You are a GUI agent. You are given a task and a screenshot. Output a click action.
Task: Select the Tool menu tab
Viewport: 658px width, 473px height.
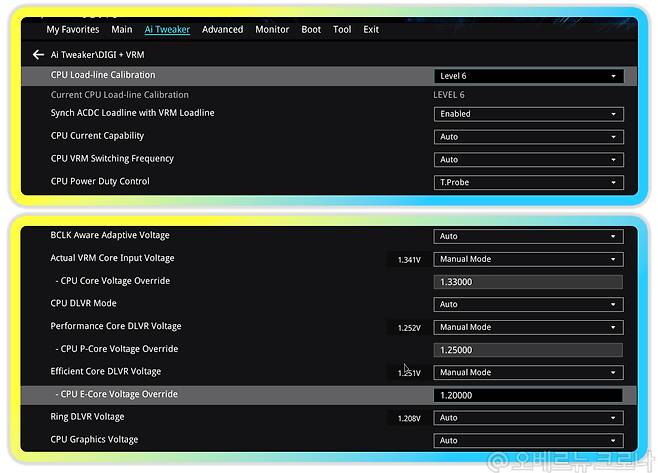(x=342, y=30)
